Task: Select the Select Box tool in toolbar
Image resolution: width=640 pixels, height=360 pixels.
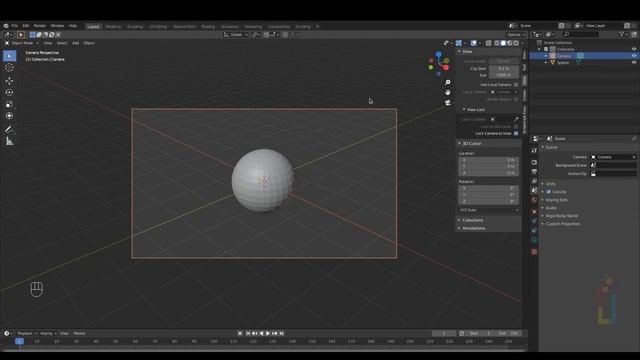Action: coord(9,56)
